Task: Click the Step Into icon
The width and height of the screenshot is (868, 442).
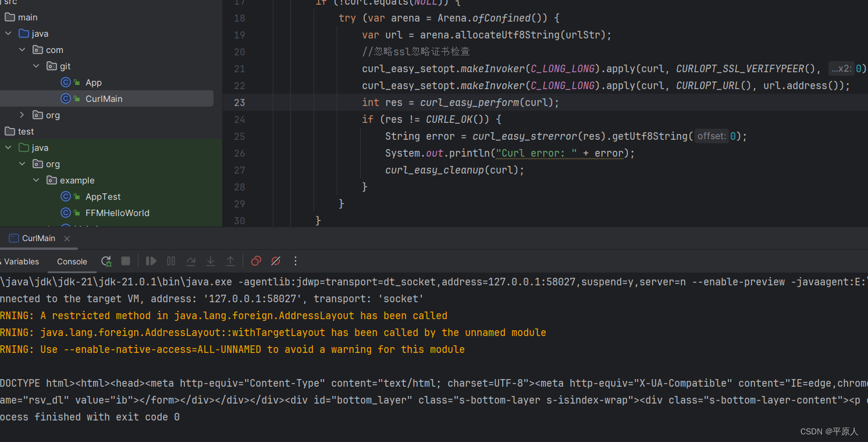Action: pos(211,261)
